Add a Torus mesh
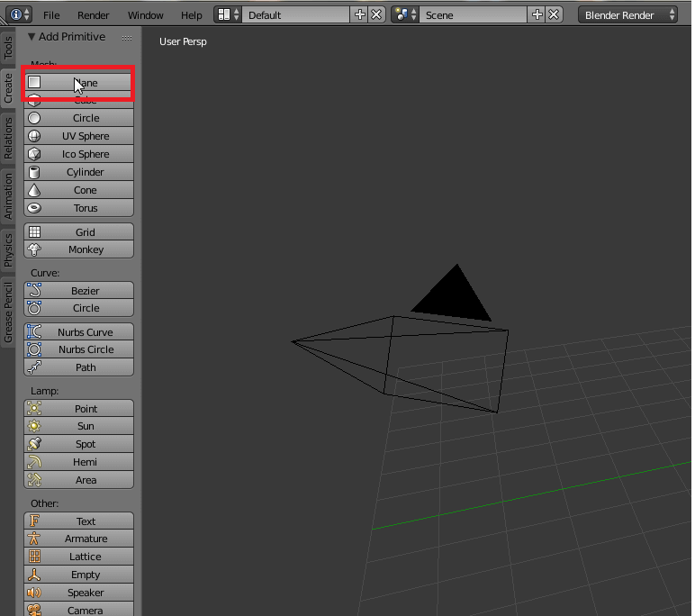The height and width of the screenshot is (616, 695). (78, 208)
